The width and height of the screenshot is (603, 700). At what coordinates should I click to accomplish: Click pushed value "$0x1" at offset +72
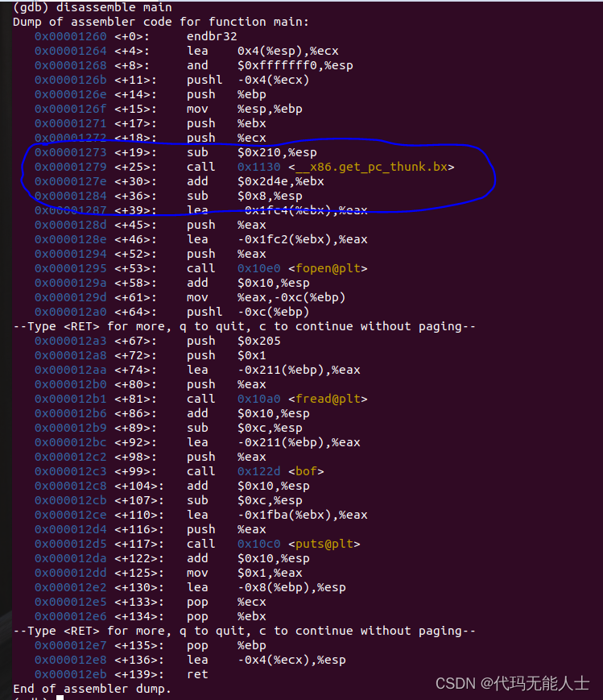251,355
